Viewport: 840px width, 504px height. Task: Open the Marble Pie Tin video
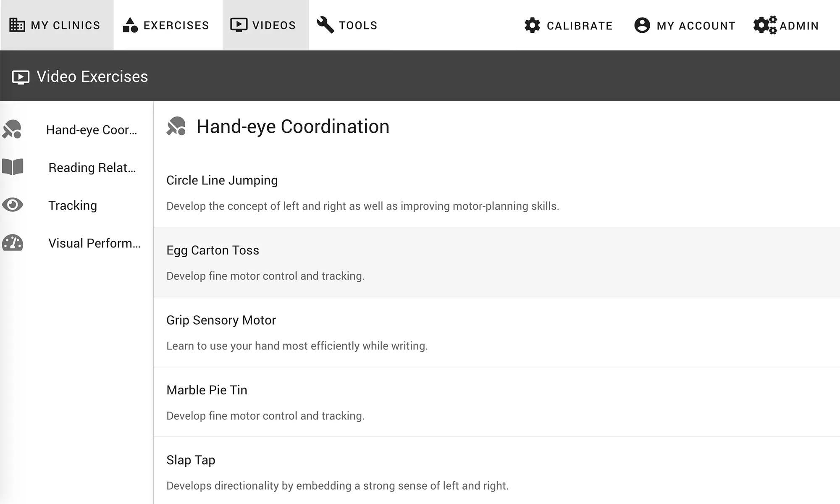(207, 390)
